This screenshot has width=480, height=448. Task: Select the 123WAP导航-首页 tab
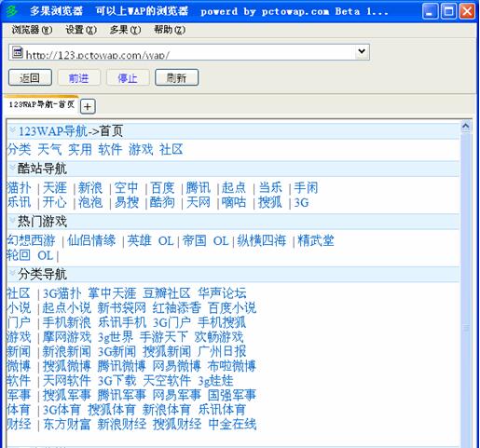click(42, 104)
